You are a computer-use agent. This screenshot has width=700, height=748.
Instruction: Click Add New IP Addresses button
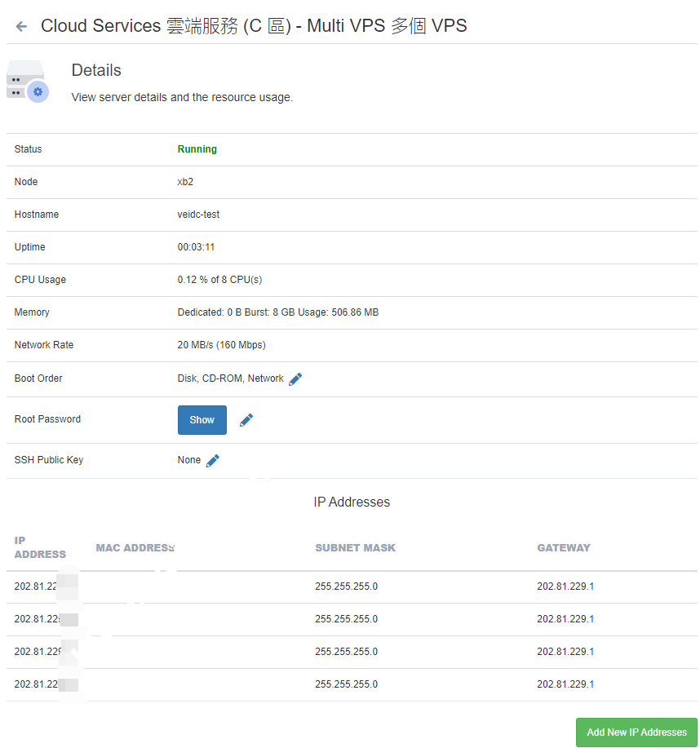pyautogui.click(x=636, y=732)
